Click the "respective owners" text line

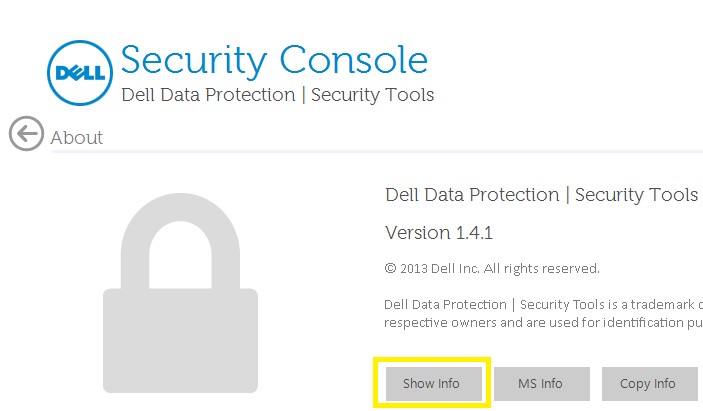[541, 323]
